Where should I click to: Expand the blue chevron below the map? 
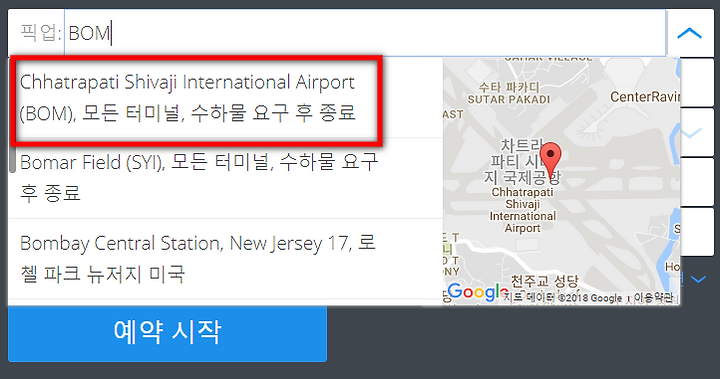click(x=698, y=279)
